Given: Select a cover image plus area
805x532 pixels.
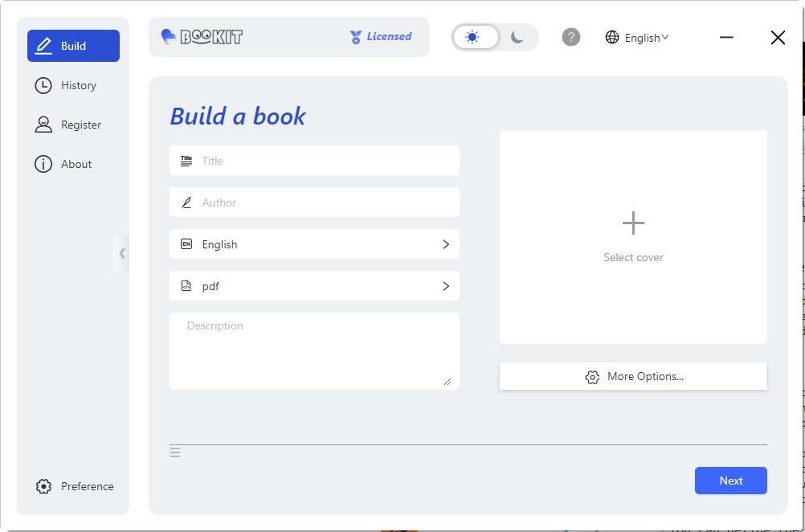Looking at the screenshot, I should pyautogui.click(x=633, y=237).
